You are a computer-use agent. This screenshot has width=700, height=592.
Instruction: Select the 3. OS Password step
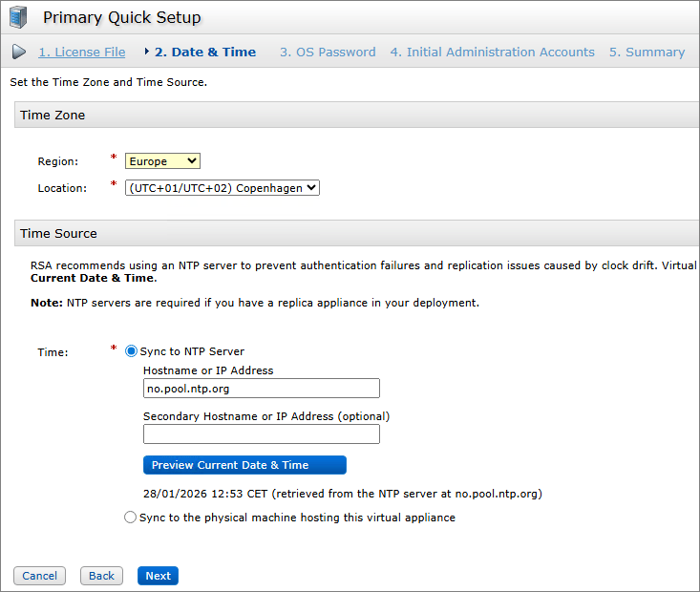(328, 53)
